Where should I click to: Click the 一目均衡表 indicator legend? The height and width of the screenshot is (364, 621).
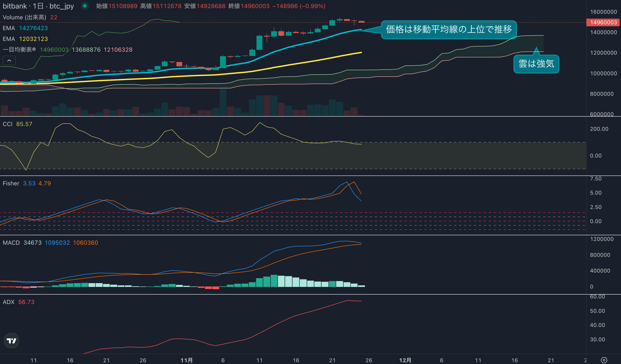click(19, 50)
